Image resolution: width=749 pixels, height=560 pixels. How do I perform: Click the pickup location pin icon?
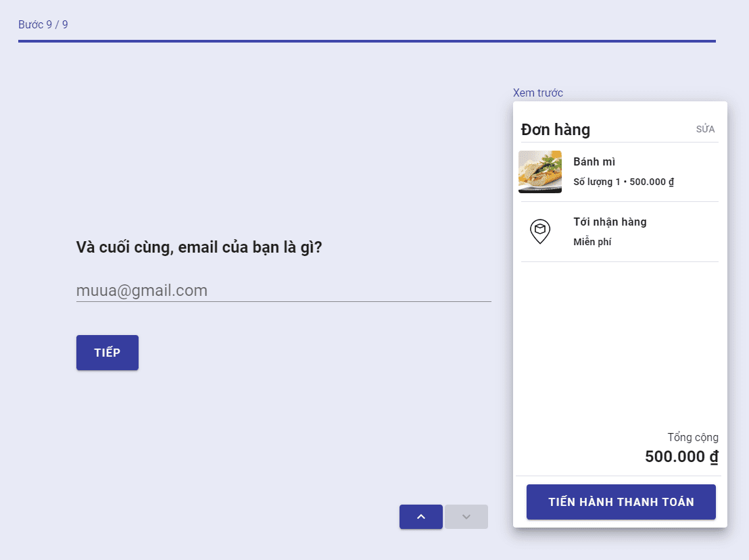pos(539,232)
